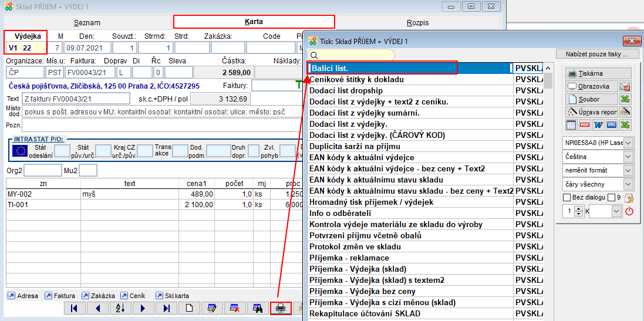Open record search with binoculars icon
644x321 pixels.
[258, 309]
